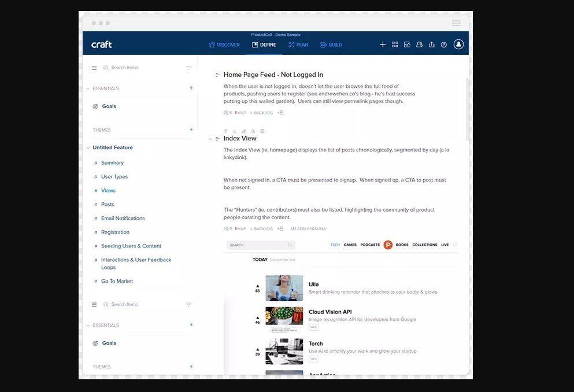Switch to the DISCOVER tab

pyautogui.click(x=224, y=45)
